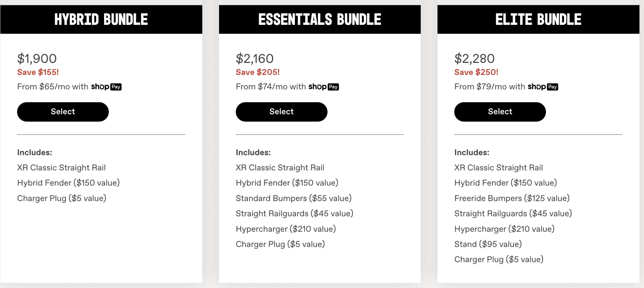The width and height of the screenshot is (644, 288).
Task: Click From $79/mo financing text
Action: [x=489, y=87]
